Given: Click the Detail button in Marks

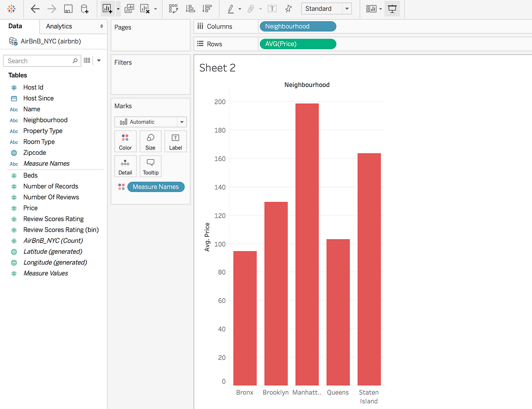Looking at the screenshot, I should click(x=125, y=166).
